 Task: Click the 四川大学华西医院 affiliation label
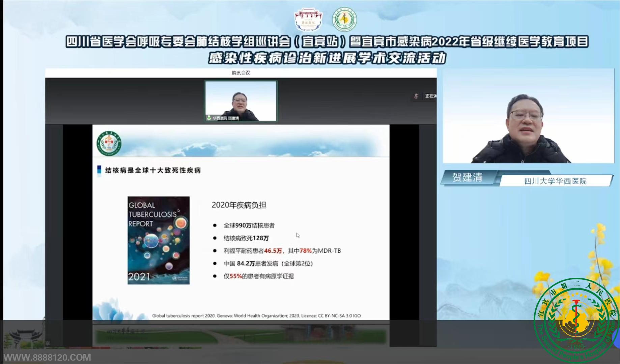tap(555, 181)
